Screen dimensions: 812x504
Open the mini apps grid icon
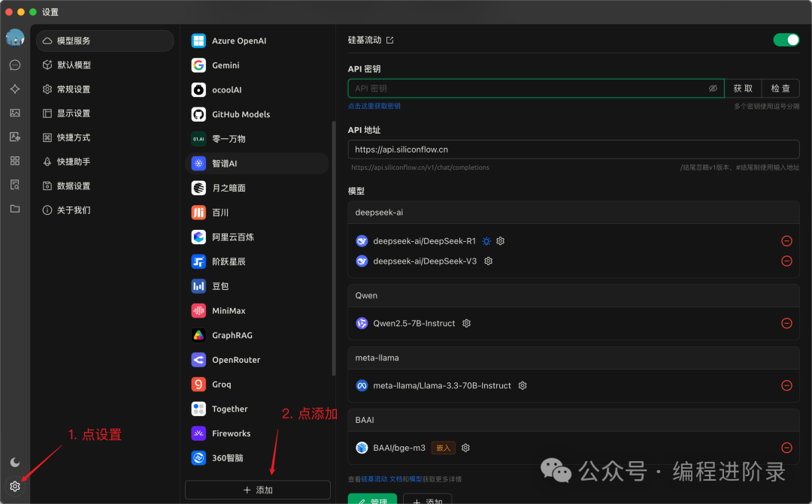pos(15,161)
